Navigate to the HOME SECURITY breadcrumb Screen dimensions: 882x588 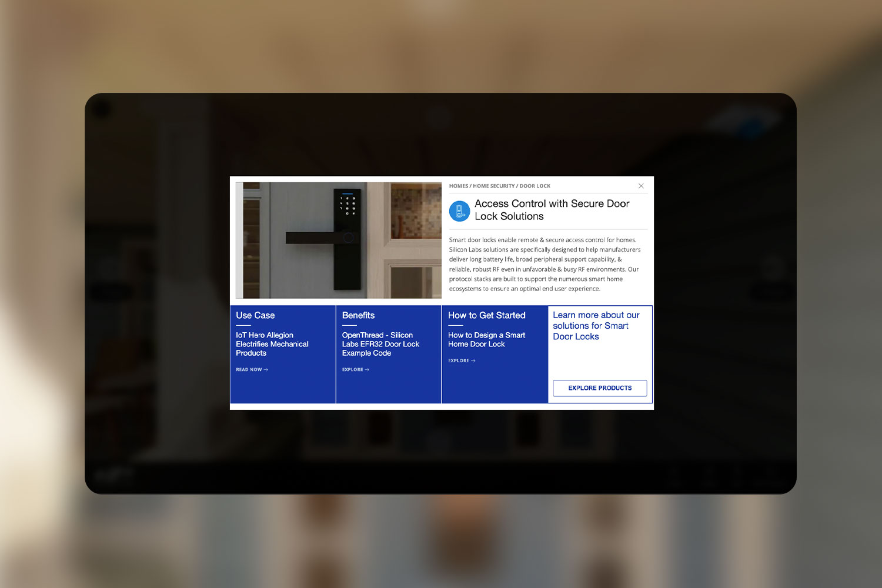coord(494,186)
